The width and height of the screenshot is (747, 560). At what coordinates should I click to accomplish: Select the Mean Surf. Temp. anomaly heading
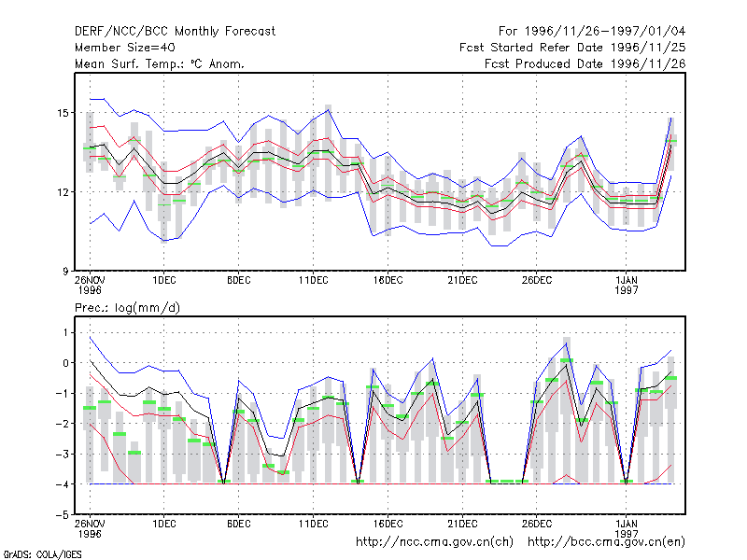coord(160,63)
